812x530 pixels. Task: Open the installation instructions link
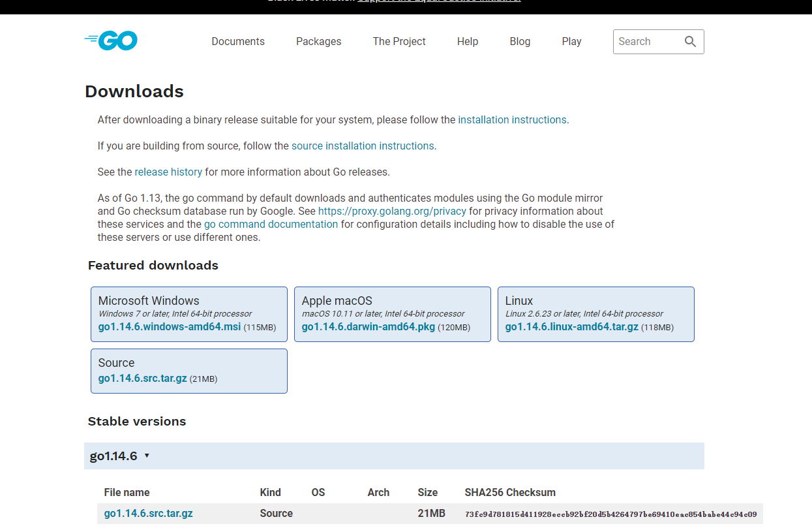point(512,120)
